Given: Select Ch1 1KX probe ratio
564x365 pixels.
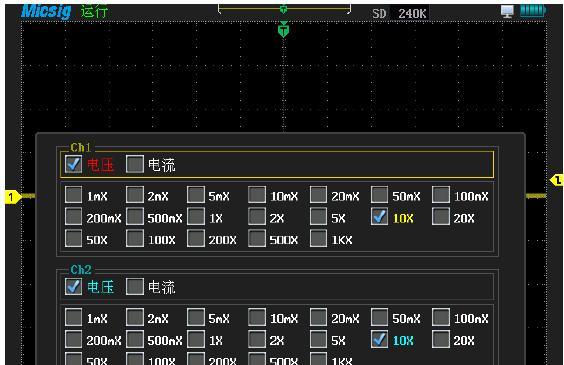Looking at the screenshot, I should coord(318,238).
